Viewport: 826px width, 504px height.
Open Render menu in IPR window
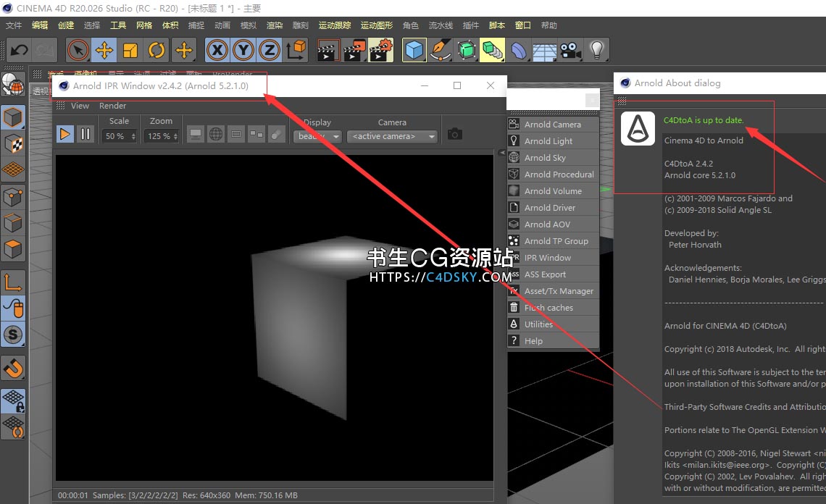[113, 106]
